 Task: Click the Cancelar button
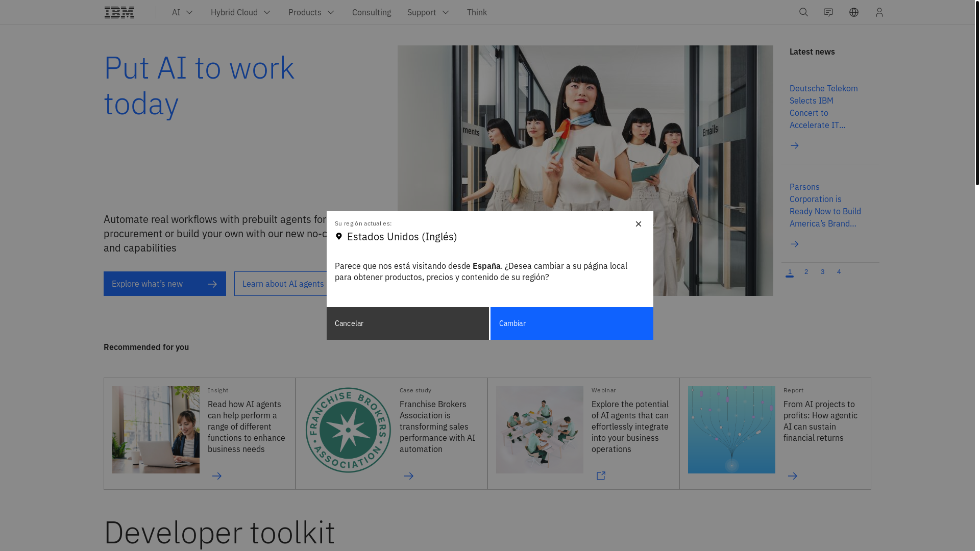[408, 323]
